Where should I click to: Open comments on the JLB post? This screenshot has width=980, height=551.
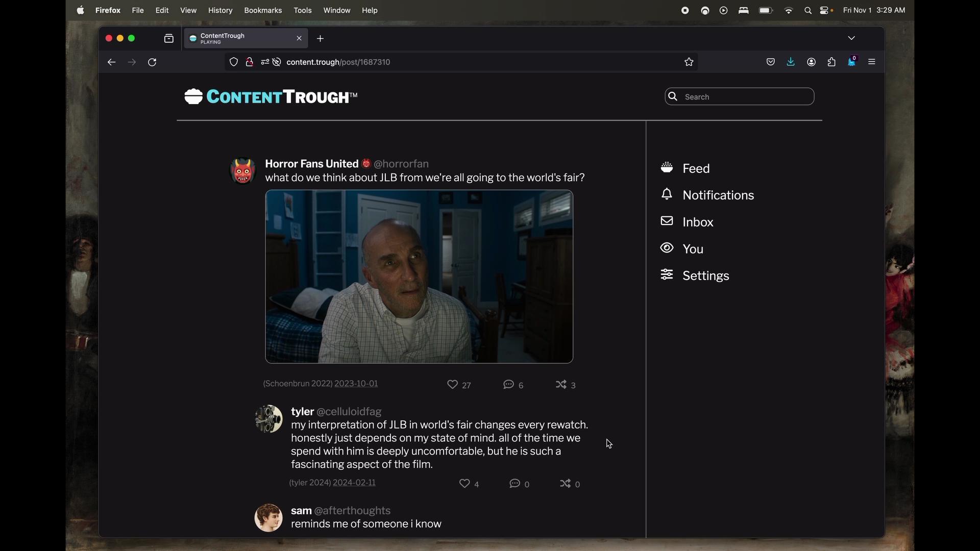point(508,385)
